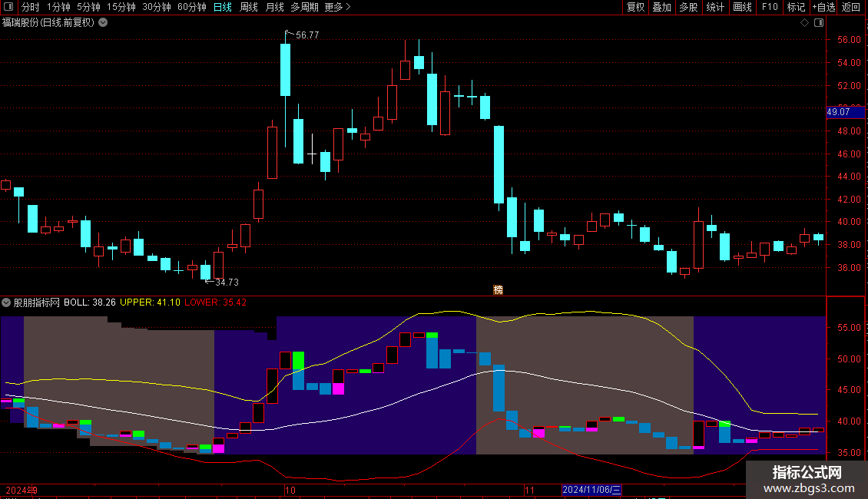Image resolution: width=868 pixels, height=499 pixels.
Task: Click the 叠加 overlay button
Action: [661, 7]
